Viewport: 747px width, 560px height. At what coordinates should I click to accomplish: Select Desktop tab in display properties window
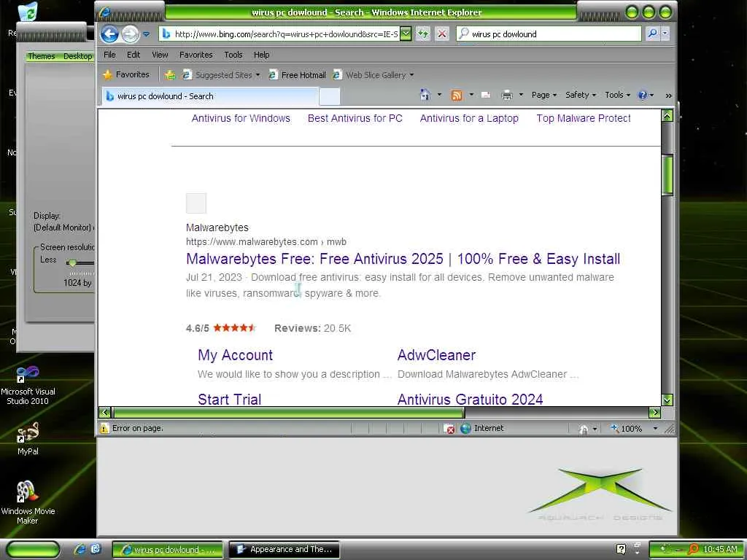[77, 56]
